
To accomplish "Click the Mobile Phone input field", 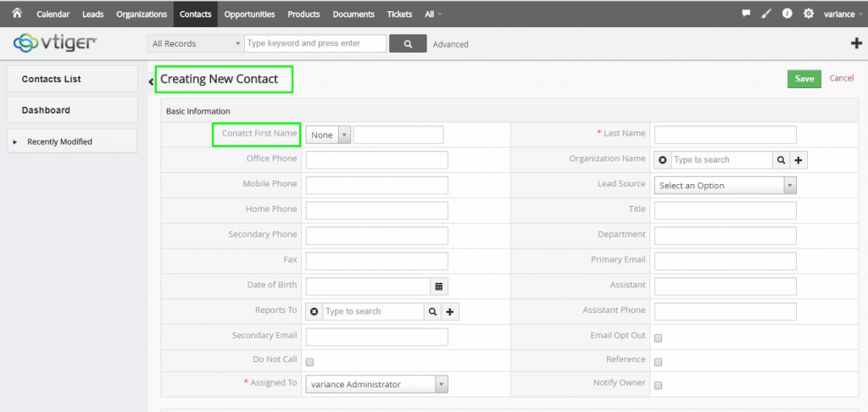I will point(377,185).
